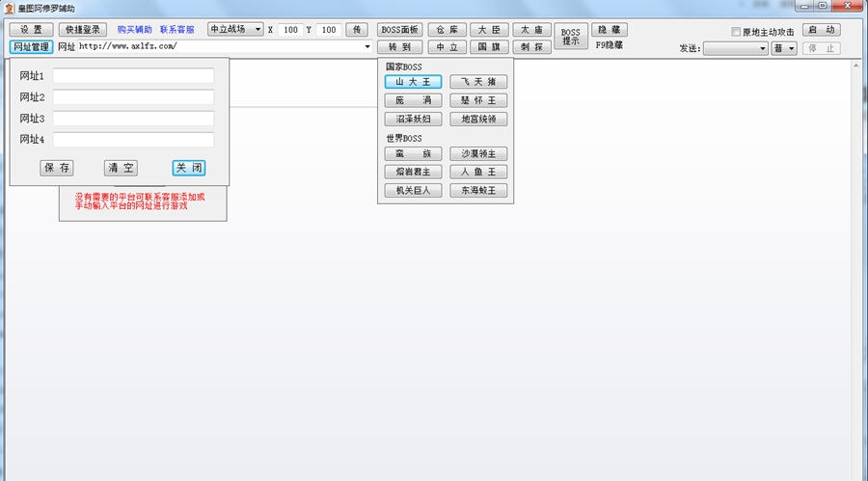Select the 蛮族 world boss button
The image size is (868, 481).
[x=413, y=154]
